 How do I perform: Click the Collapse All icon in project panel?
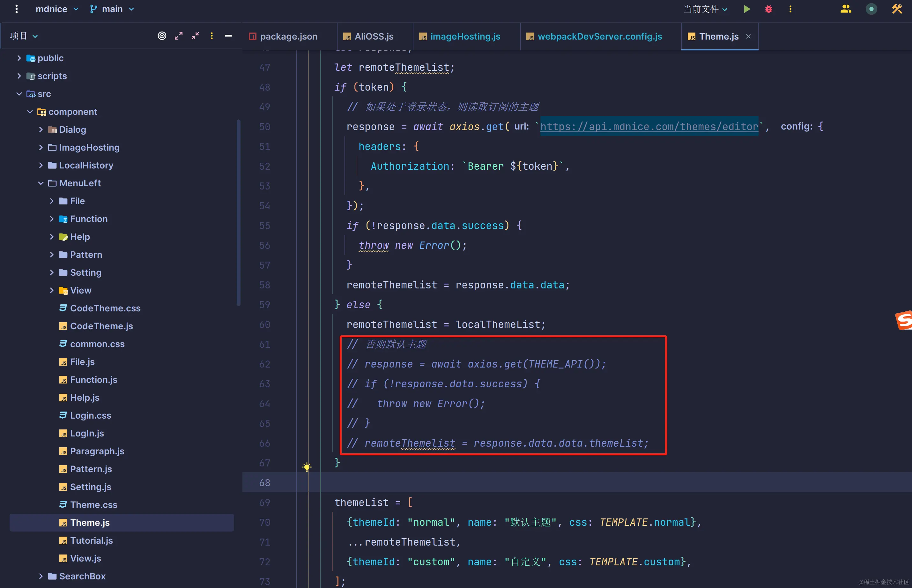point(195,36)
